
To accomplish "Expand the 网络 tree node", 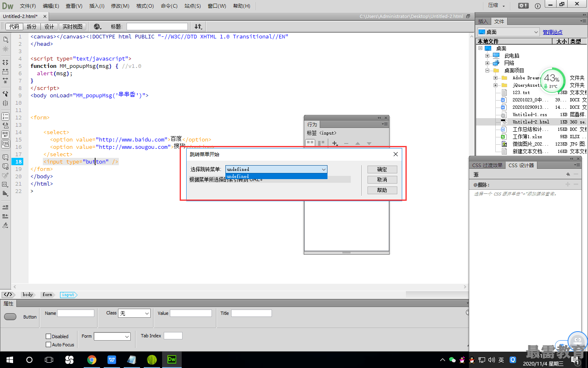I will [x=487, y=63].
